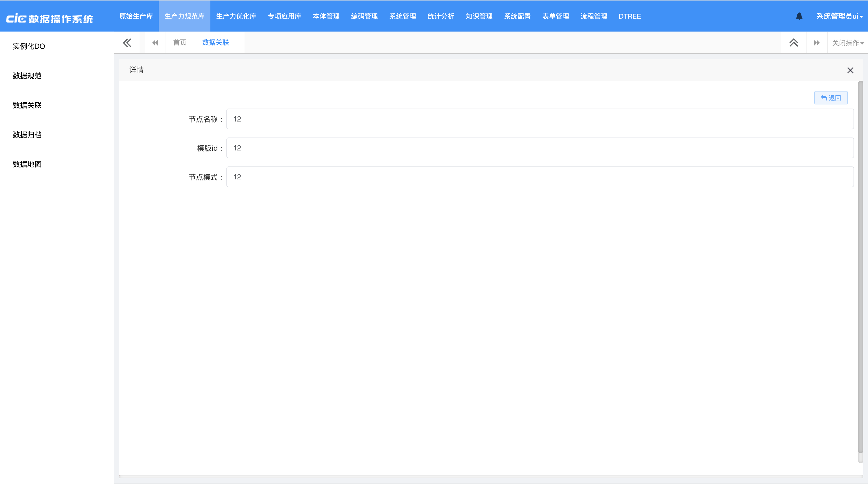Click the double-up chevron icon

794,43
